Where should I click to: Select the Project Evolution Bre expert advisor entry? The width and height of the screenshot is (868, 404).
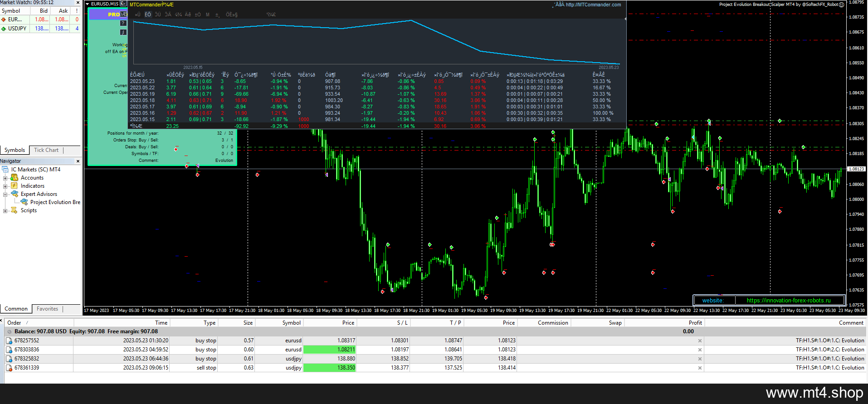click(x=55, y=202)
